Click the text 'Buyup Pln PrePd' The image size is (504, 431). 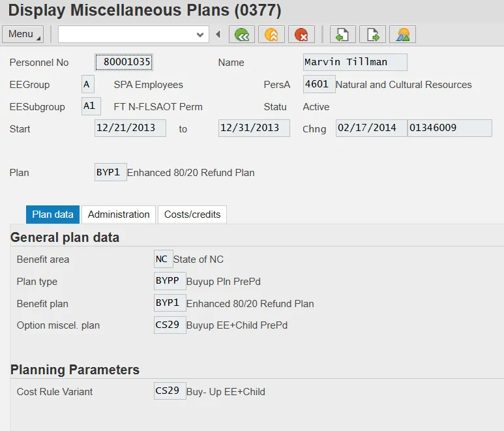click(224, 282)
